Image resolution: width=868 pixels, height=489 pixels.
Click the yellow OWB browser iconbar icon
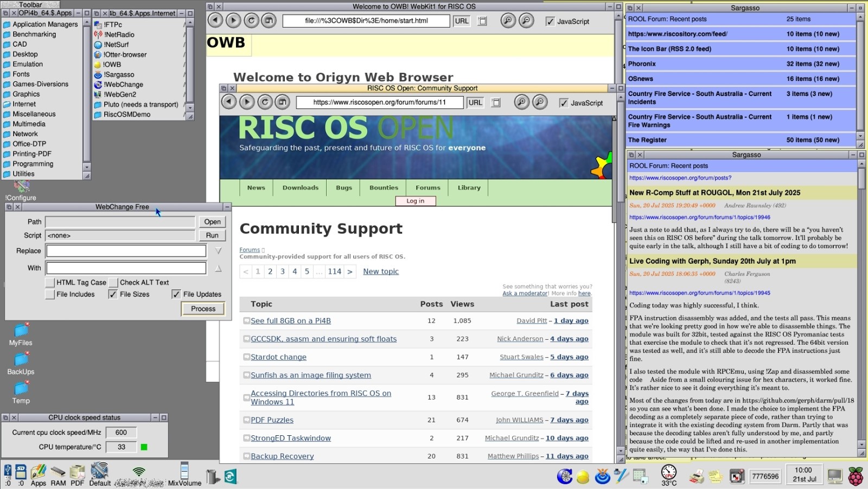click(583, 477)
